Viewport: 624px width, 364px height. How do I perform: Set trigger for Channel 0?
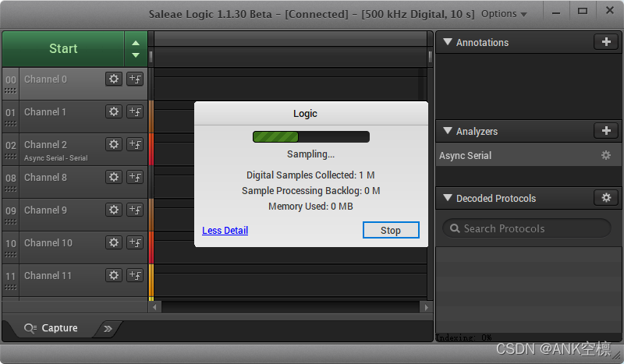[135, 79]
